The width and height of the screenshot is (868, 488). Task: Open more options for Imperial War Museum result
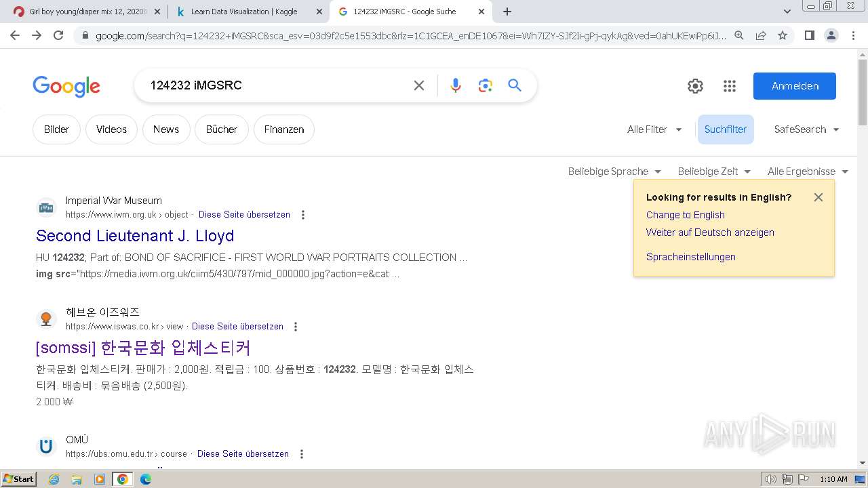[x=303, y=215]
